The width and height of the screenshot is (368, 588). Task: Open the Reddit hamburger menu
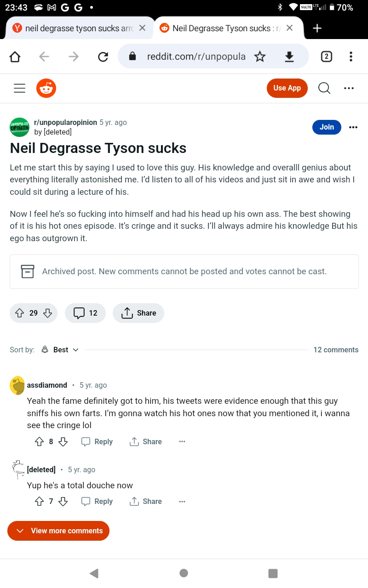coord(19,88)
